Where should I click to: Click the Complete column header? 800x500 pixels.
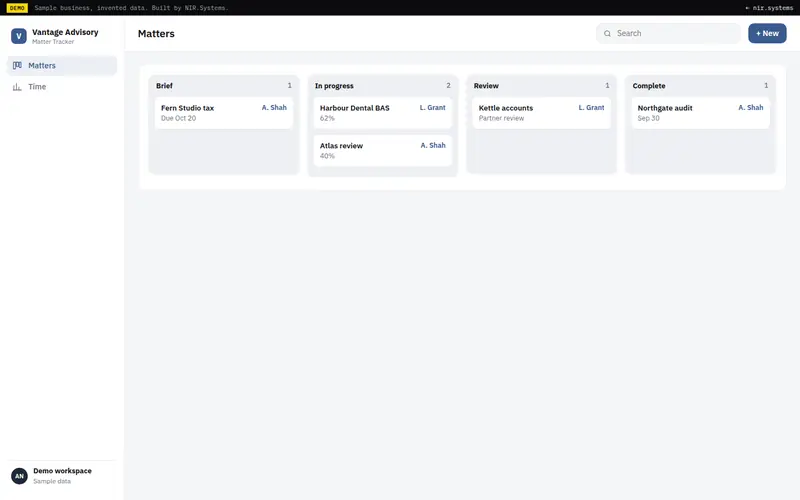click(x=649, y=86)
